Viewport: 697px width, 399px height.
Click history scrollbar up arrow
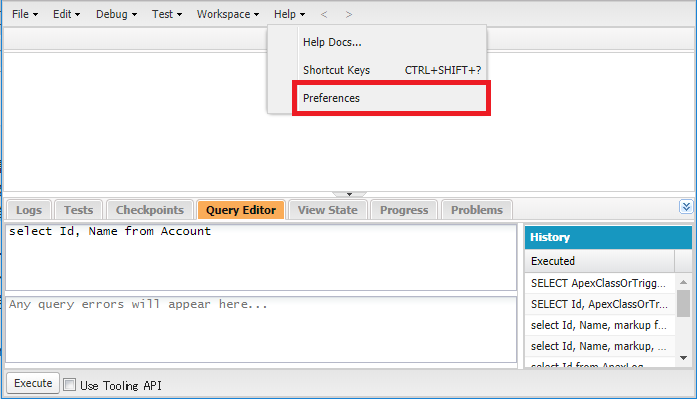684,282
